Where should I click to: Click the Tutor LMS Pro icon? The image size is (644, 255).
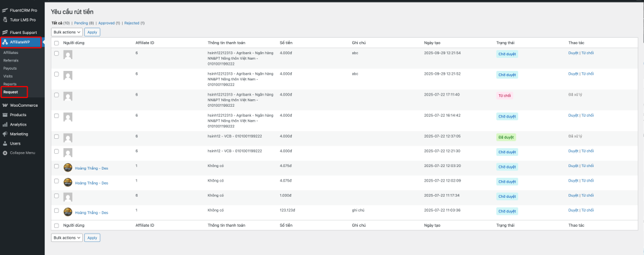click(x=5, y=19)
